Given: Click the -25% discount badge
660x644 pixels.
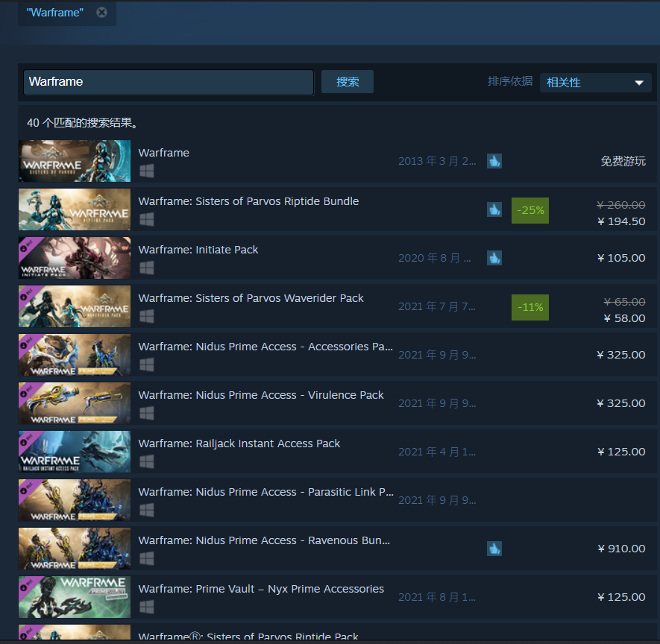Looking at the screenshot, I should click(530, 210).
